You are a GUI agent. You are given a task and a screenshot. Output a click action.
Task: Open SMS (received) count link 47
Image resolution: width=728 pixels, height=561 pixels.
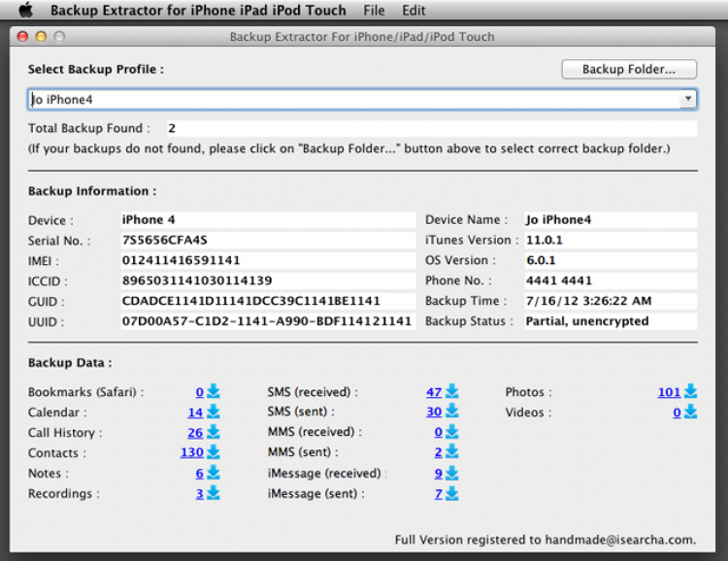pyautogui.click(x=434, y=392)
